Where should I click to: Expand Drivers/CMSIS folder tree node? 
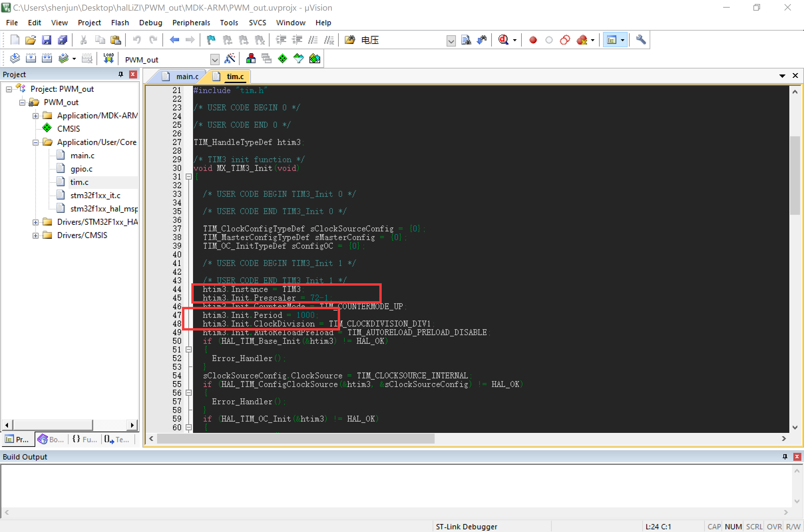(36, 235)
